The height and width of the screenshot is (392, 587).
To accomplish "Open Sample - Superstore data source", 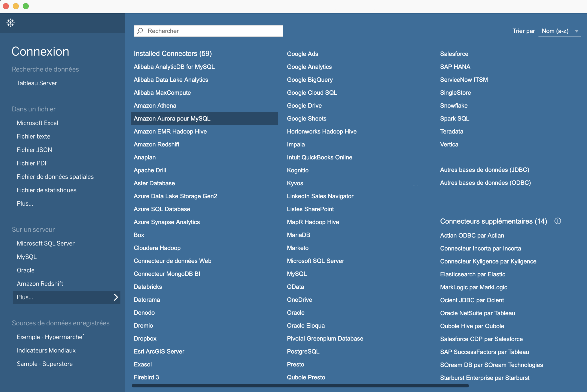I will click(x=45, y=364).
